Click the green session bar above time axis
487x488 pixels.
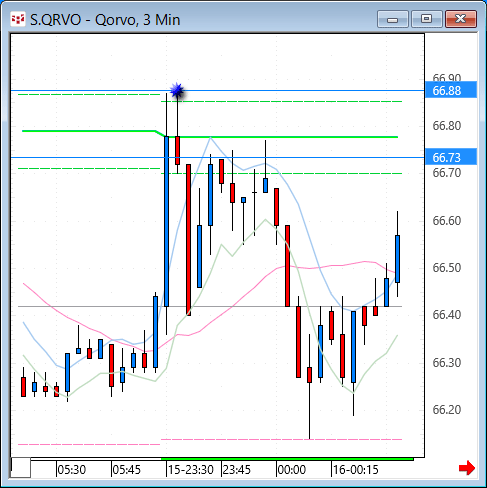(x=287, y=459)
